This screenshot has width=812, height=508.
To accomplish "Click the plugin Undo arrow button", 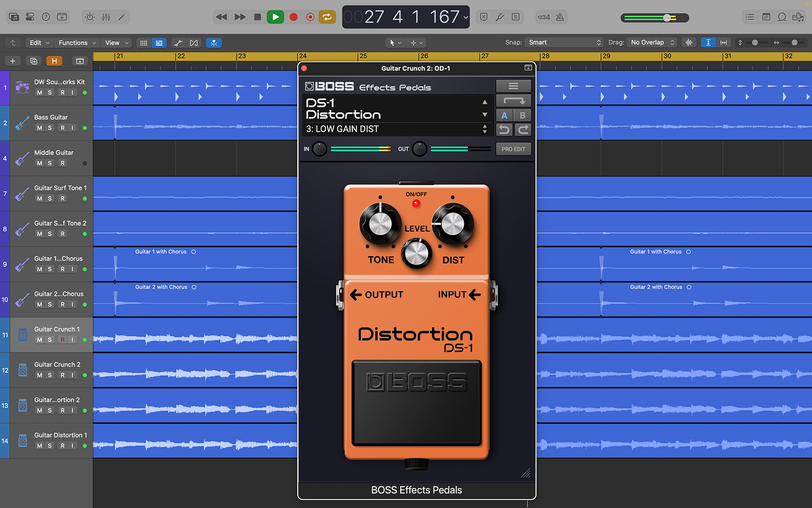I will point(504,130).
